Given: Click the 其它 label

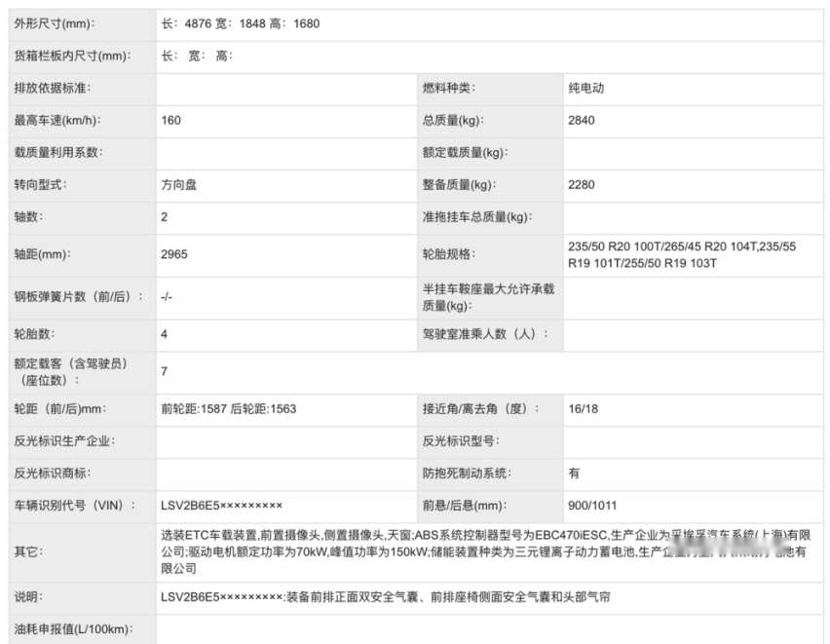Looking at the screenshot, I should click(28, 552).
